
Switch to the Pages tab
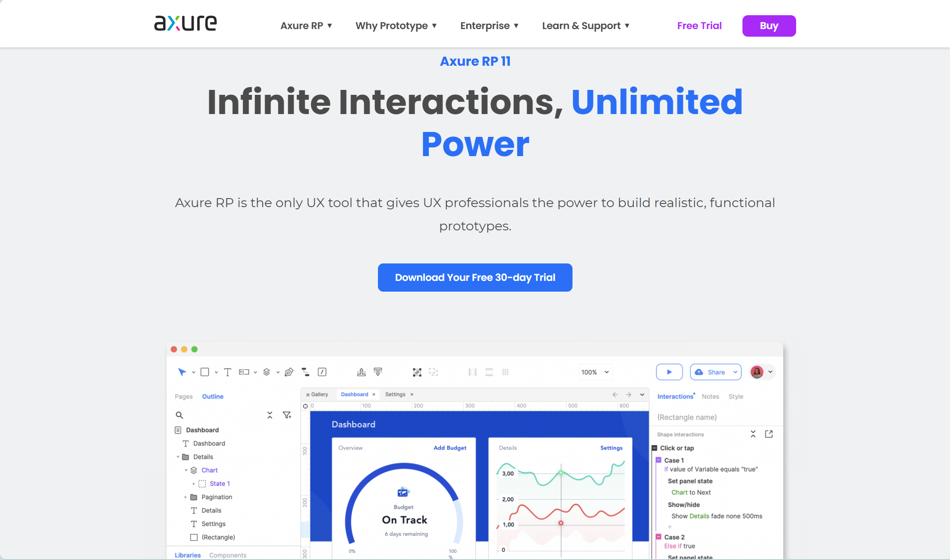click(x=183, y=396)
